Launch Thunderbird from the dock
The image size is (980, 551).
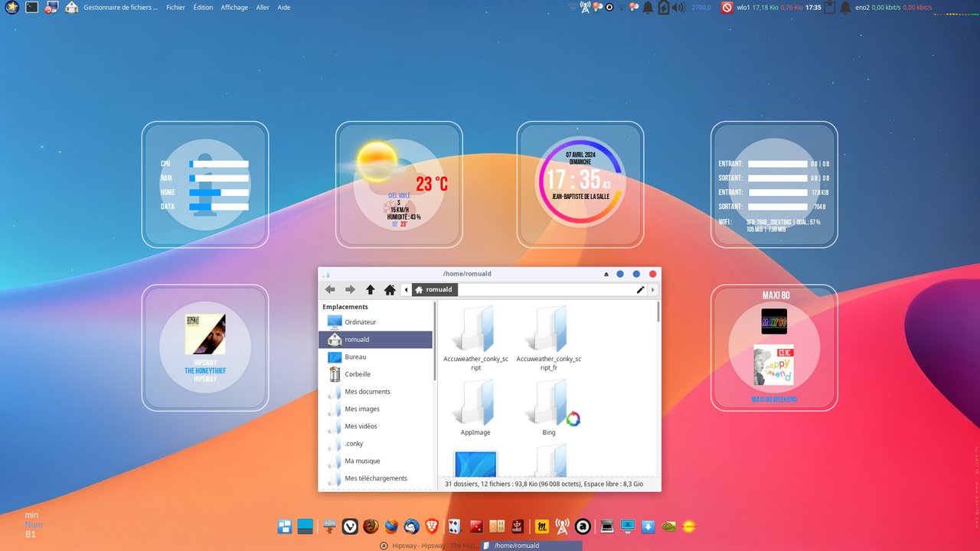412,527
